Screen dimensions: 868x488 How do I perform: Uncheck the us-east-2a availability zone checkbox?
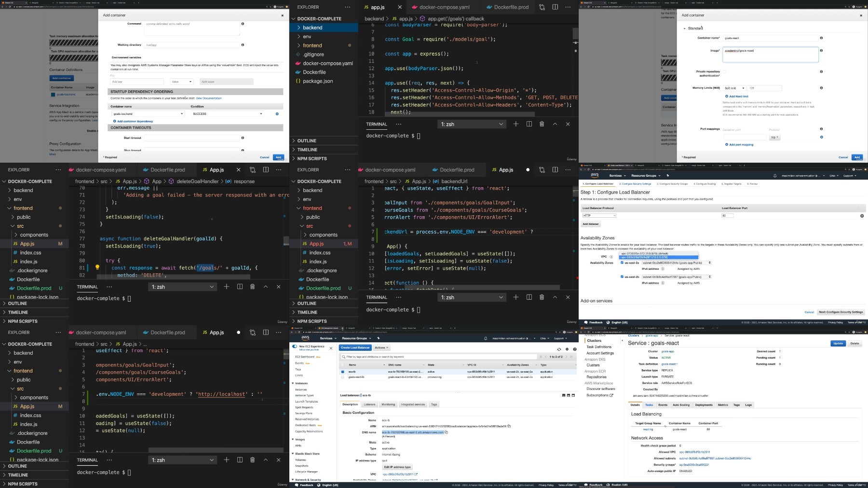tap(622, 263)
